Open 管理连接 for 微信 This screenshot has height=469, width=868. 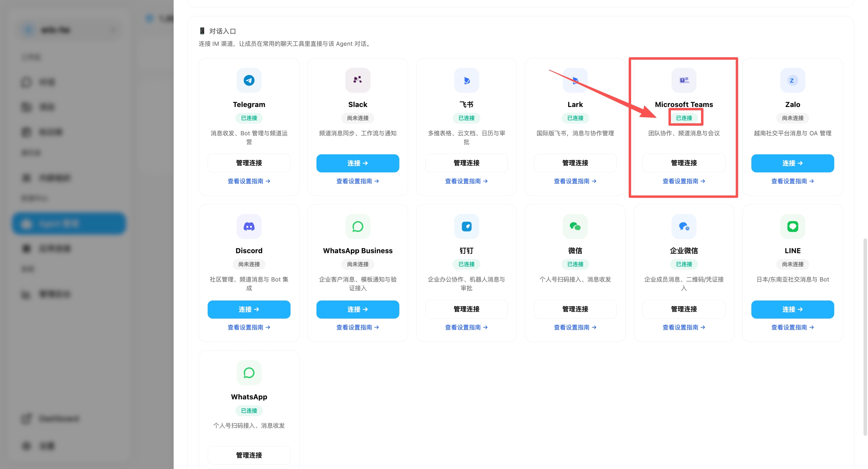point(575,309)
